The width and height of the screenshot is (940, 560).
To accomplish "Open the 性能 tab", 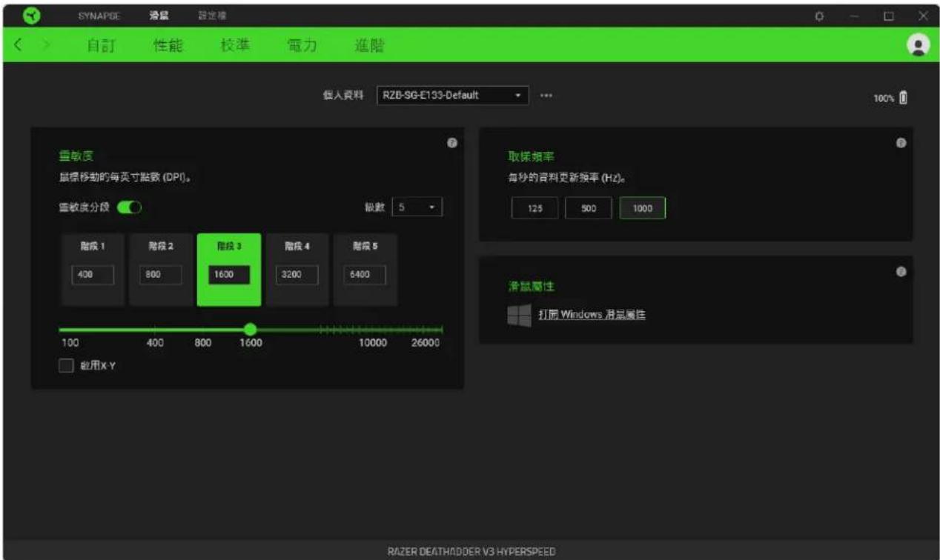I will [x=168, y=45].
